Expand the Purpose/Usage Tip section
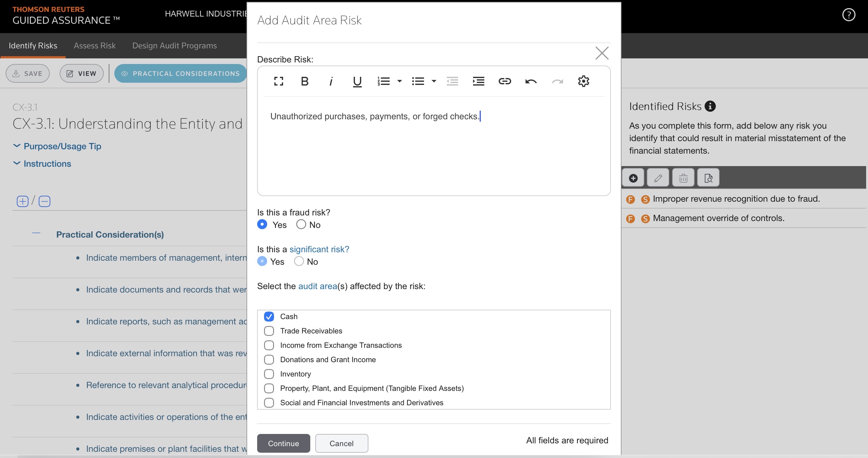Image resolution: width=868 pixels, height=458 pixels. [62, 146]
